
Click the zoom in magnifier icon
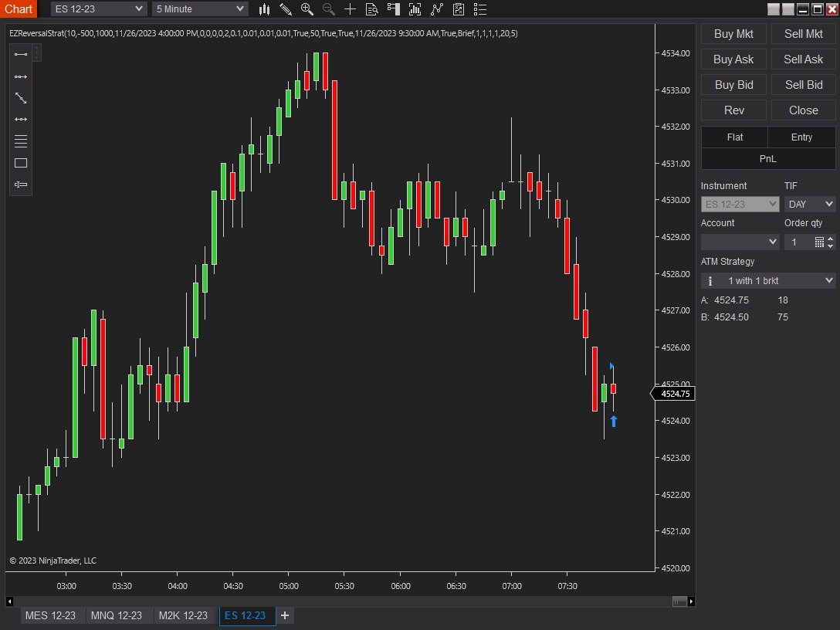[x=307, y=9]
